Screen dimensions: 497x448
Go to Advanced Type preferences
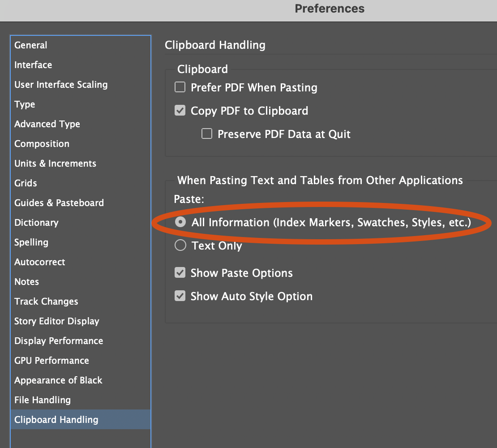pos(81,124)
